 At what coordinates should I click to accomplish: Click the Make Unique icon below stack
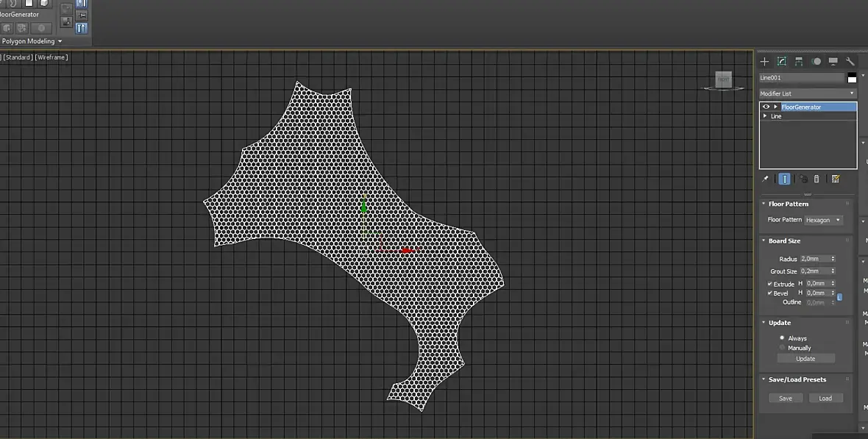803,179
